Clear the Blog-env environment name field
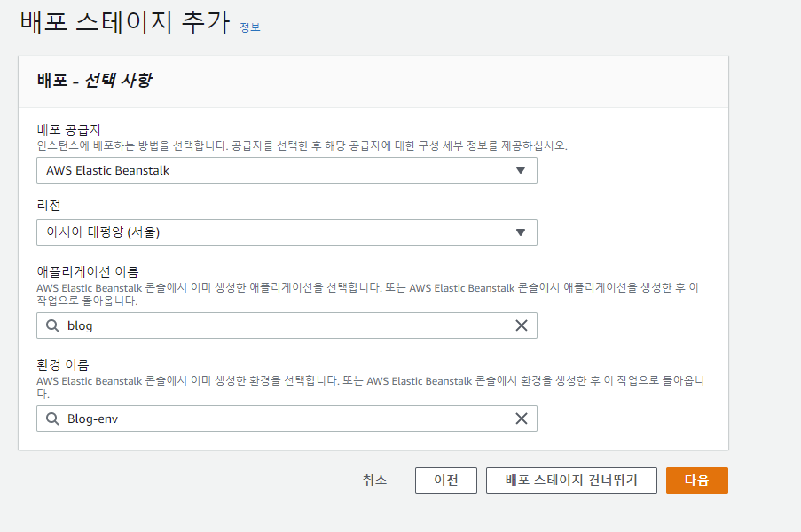This screenshot has width=801, height=532. pos(521,419)
